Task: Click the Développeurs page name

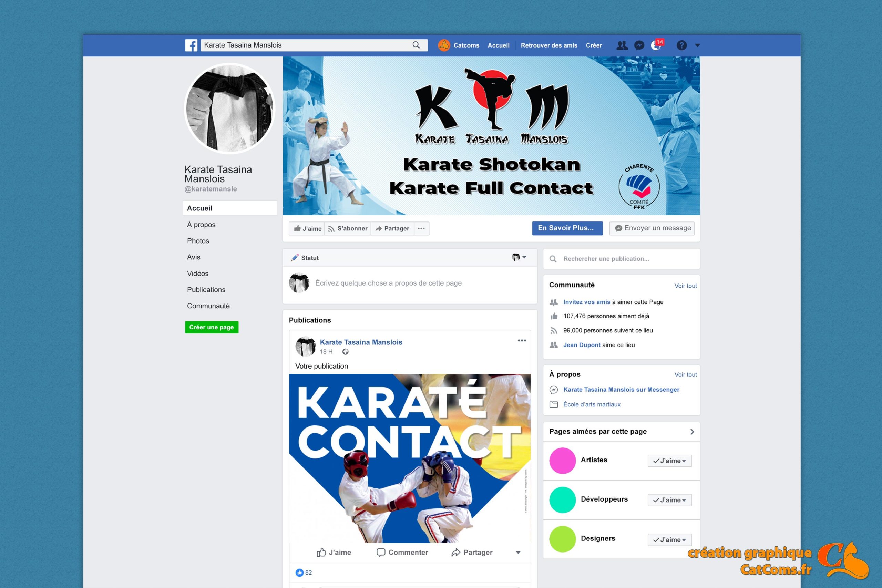Action: pos(604,499)
